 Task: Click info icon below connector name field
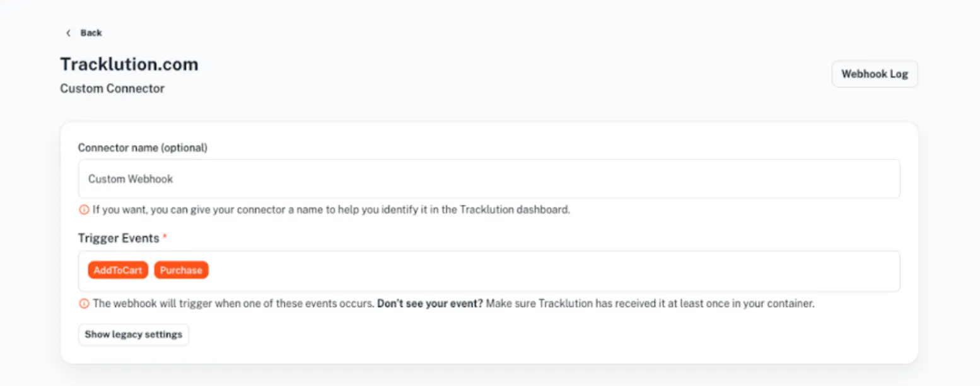point(83,209)
